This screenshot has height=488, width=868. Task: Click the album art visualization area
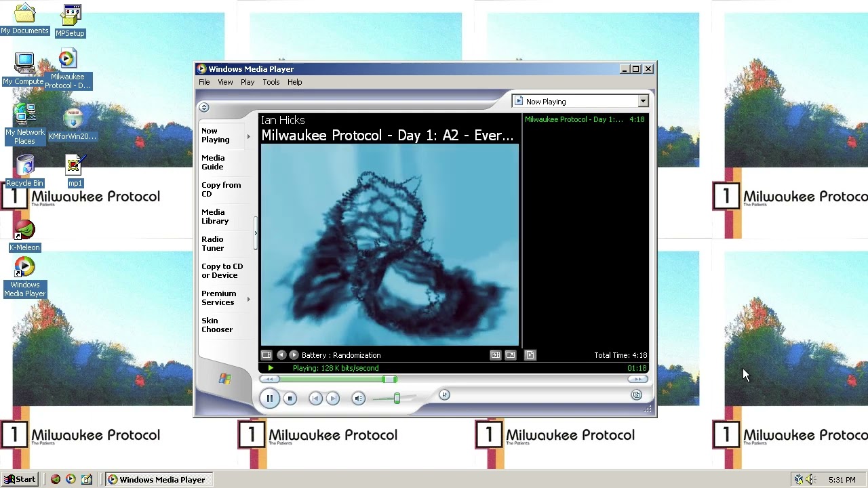pos(390,245)
